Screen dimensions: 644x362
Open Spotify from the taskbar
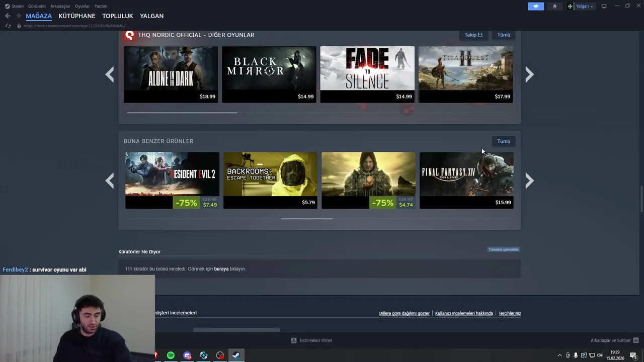coord(171,355)
